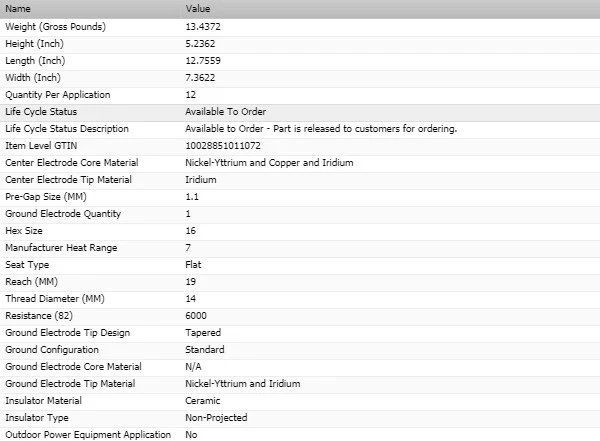Click the 'Available To Order' status value
Image resolution: width=600 pixels, height=441 pixels.
click(x=225, y=111)
